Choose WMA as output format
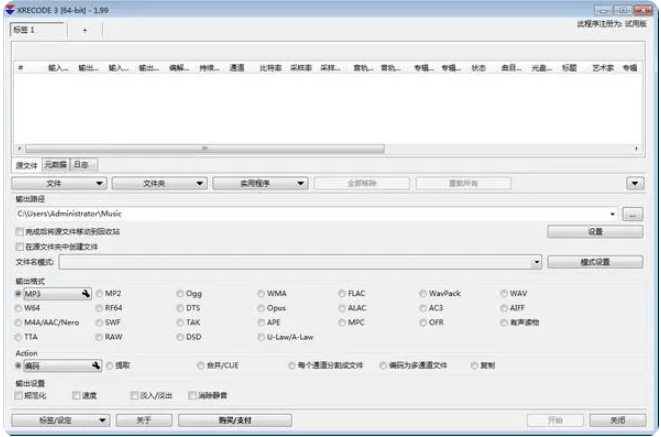The width and height of the screenshot is (661, 437). click(x=261, y=294)
